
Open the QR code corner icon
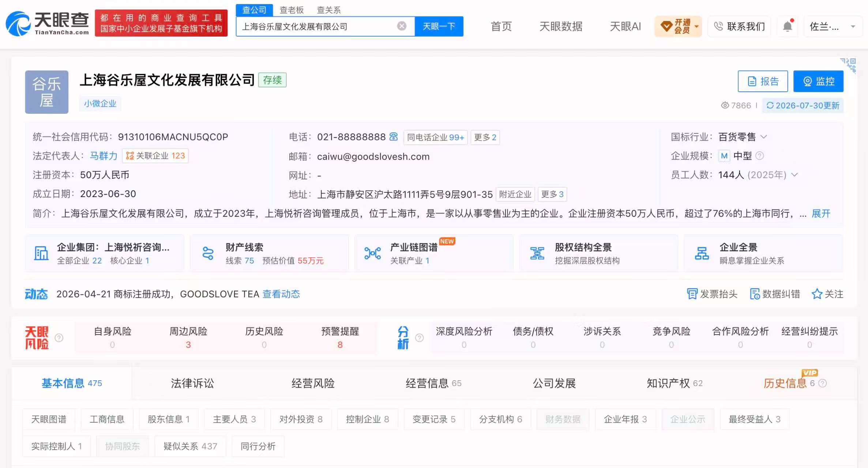848,65
